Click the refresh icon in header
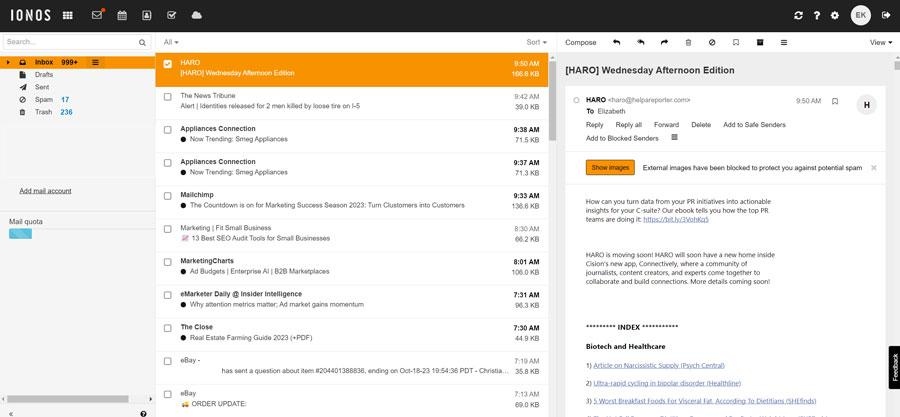 coord(798,15)
